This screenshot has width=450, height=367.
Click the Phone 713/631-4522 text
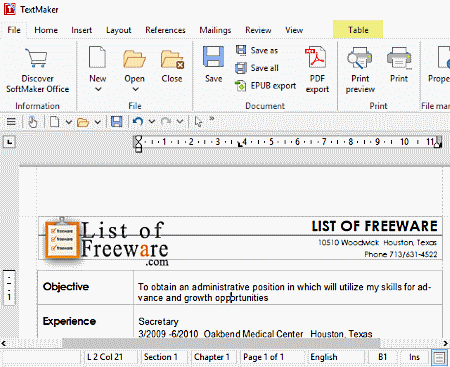coord(401,255)
